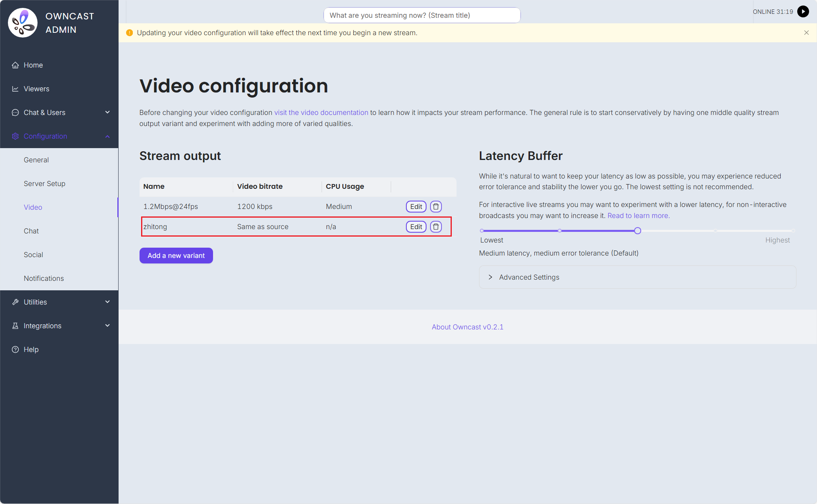Screen dimensions: 817x504
Task: Click the n/a CPU usage cell
Action: tap(331, 227)
